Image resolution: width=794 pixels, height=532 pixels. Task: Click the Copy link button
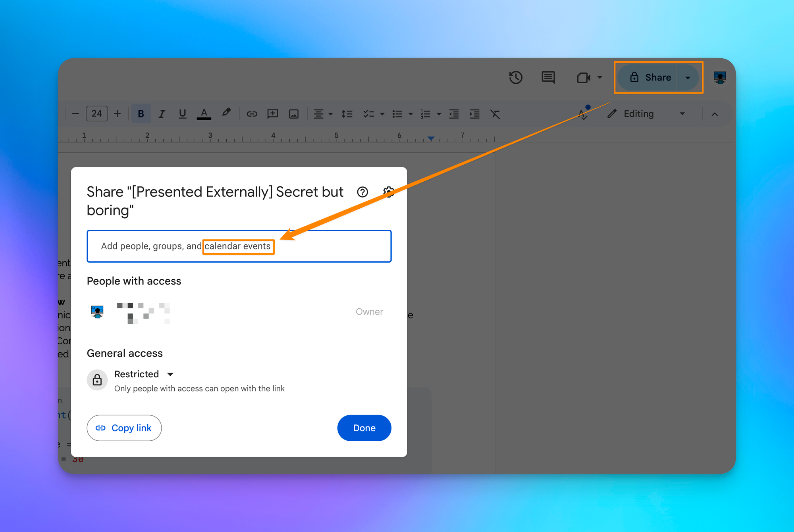click(x=124, y=428)
